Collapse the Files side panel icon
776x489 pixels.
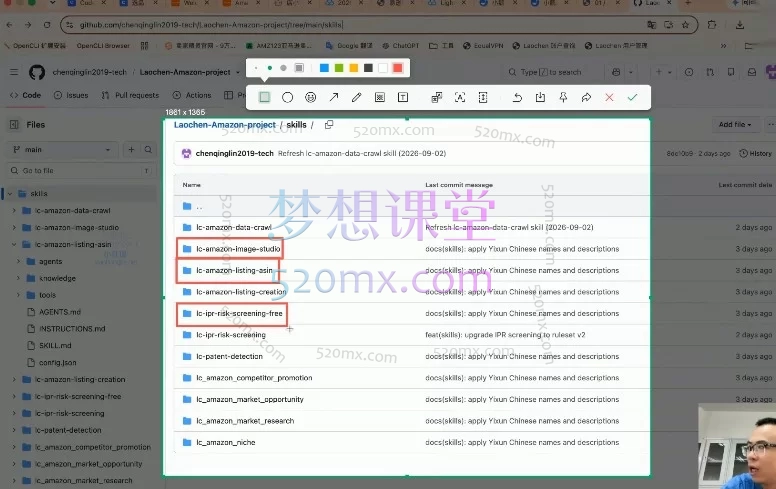click(14, 125)
